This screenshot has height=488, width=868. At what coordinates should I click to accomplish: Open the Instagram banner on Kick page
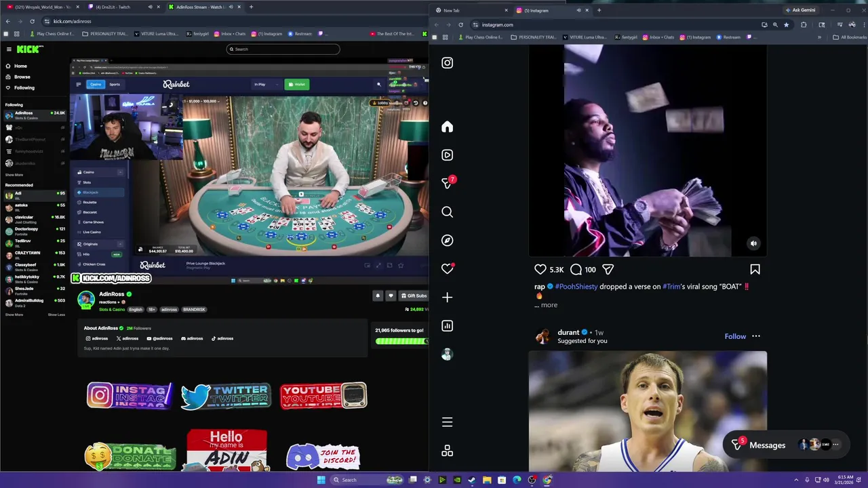130,396
